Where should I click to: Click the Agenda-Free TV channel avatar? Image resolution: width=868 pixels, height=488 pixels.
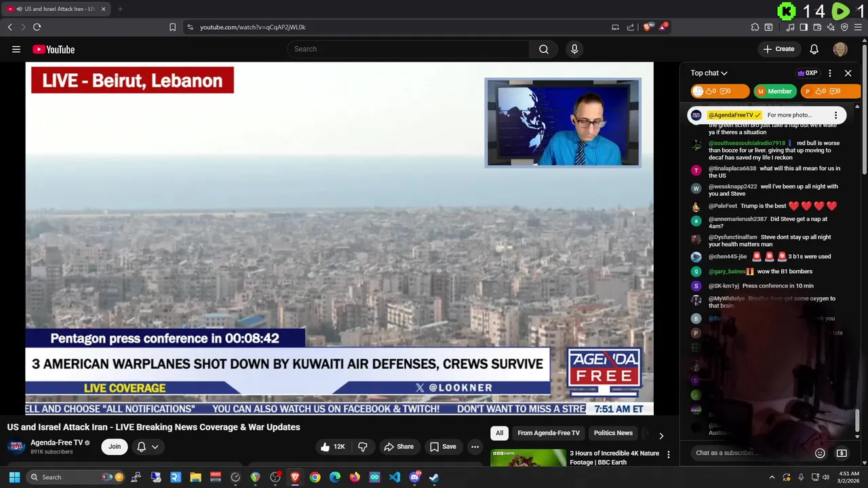tap(16, 447)
